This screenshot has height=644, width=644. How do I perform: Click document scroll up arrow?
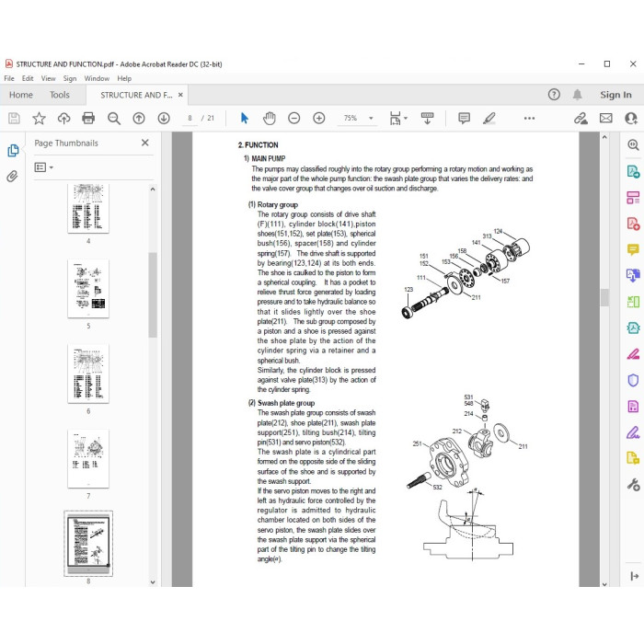[604, 137]
